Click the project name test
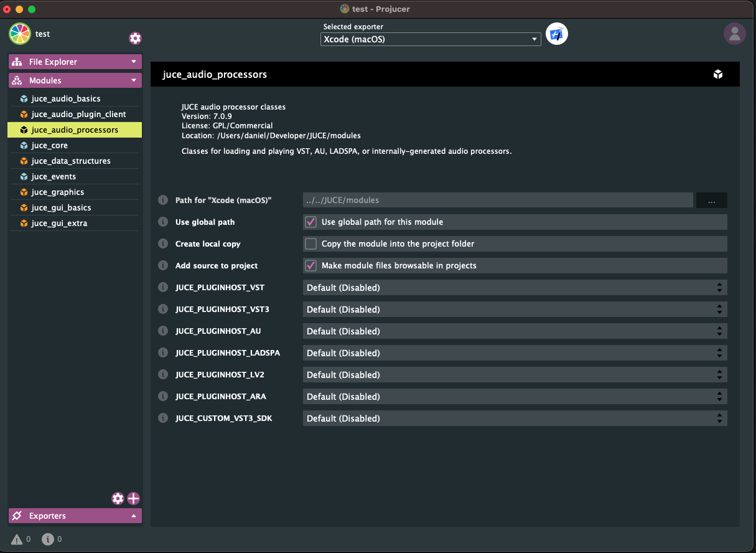 [42, 34]
